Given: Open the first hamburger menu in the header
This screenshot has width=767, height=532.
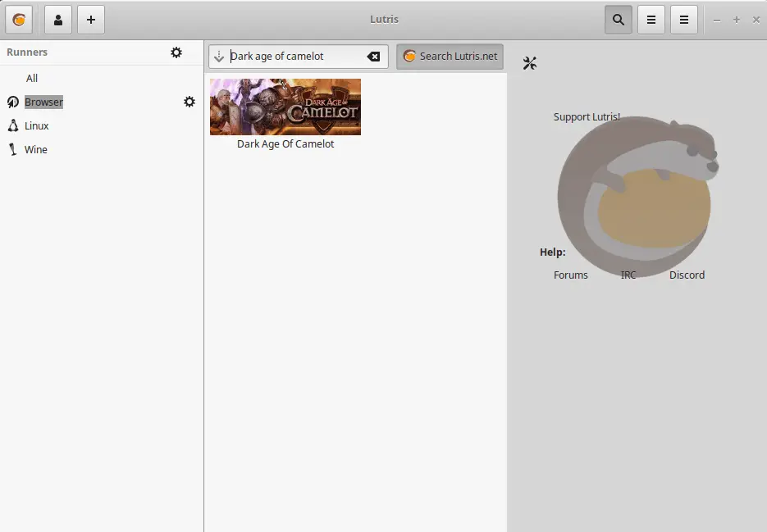Looking at the screenshot, I should (x=651, y=20).
